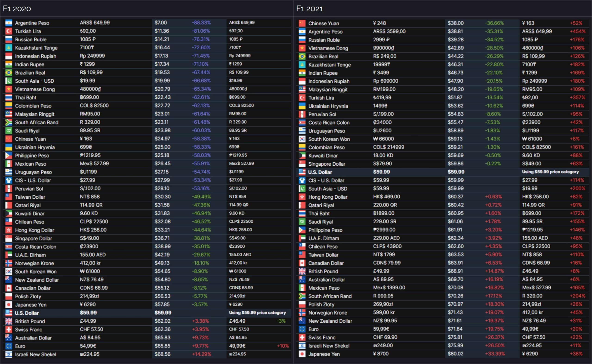Viewport: 592px width, 364px height.
Task: Select Kuwaiti Dinar in the F1 2021 table
Action: pyautogui.click(x=323, y=155)
